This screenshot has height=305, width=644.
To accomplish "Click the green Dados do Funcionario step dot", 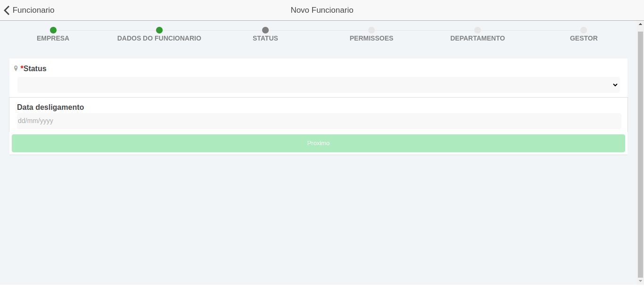I will (x=159, y=30).
